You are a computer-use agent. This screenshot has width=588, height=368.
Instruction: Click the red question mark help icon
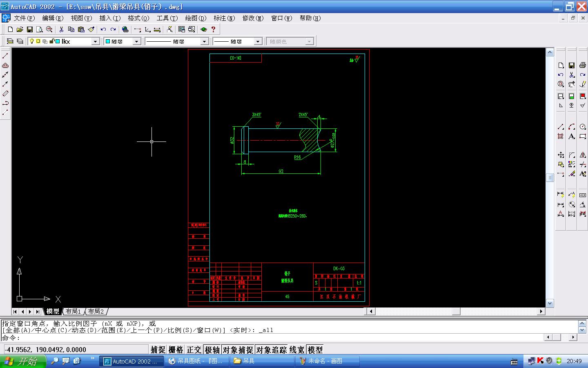pos(213,29)
